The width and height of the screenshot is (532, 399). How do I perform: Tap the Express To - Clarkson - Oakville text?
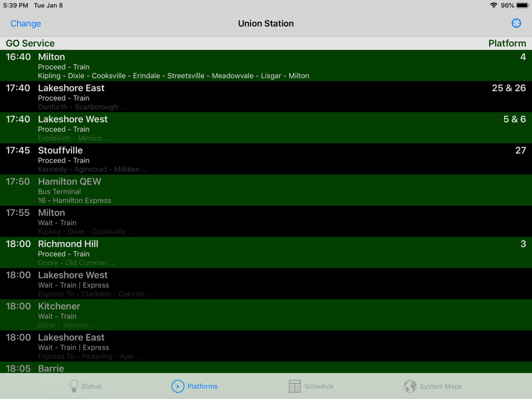pyautogui.click(x=96, y=294)
